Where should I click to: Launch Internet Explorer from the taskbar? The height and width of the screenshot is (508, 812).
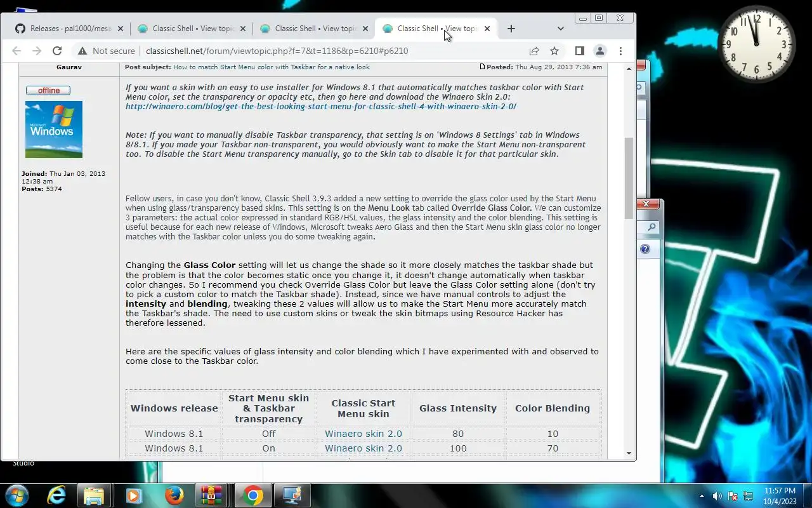pos(56,495)
